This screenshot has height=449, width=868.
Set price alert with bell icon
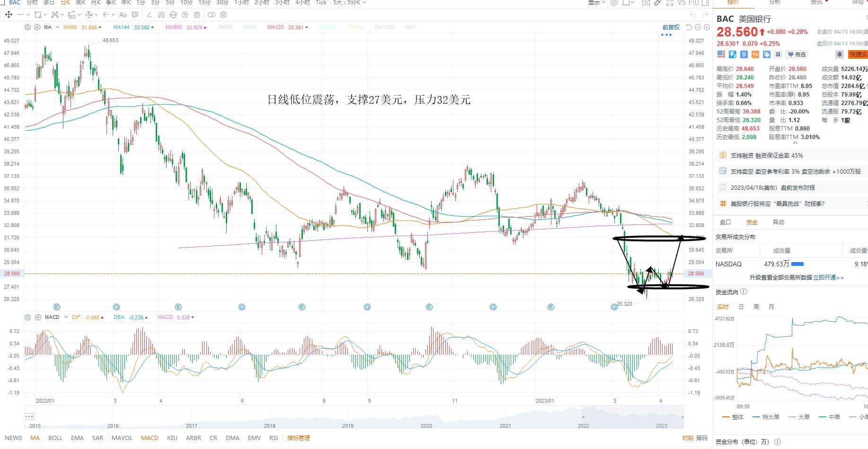pyautogui.click(x=840, y=54)
